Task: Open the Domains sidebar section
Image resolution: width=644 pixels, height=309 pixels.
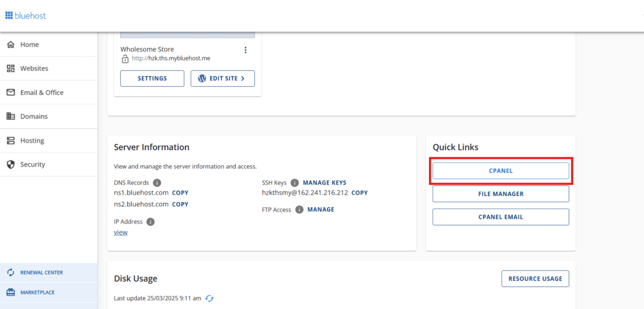Action: pyautogui.click(x=48, y=117)
